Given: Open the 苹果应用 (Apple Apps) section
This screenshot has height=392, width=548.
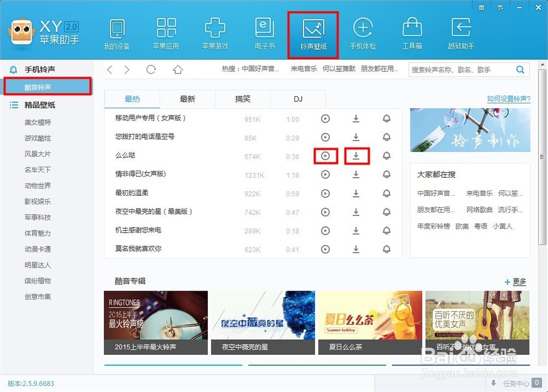Looking at the screenshot, I should (166, 33).
